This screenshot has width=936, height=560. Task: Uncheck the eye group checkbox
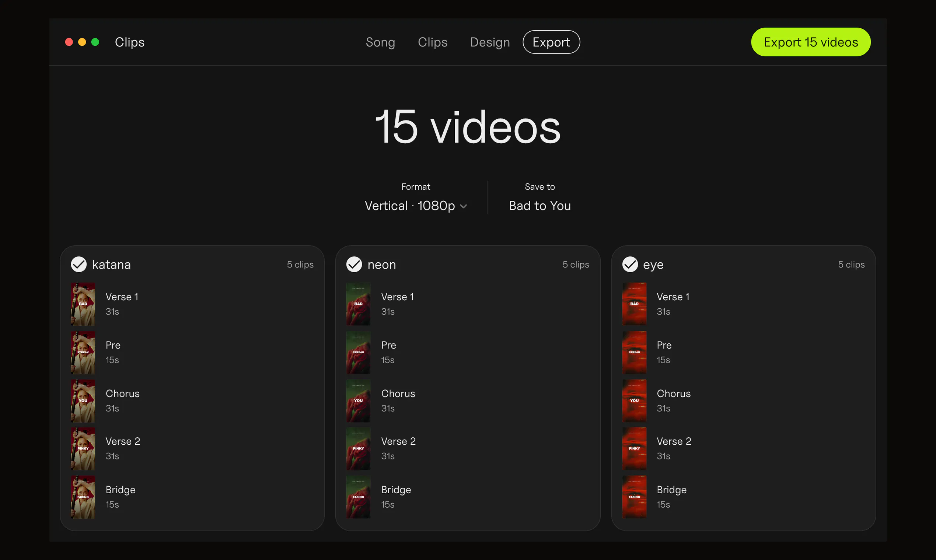click(x=630, y=264)
